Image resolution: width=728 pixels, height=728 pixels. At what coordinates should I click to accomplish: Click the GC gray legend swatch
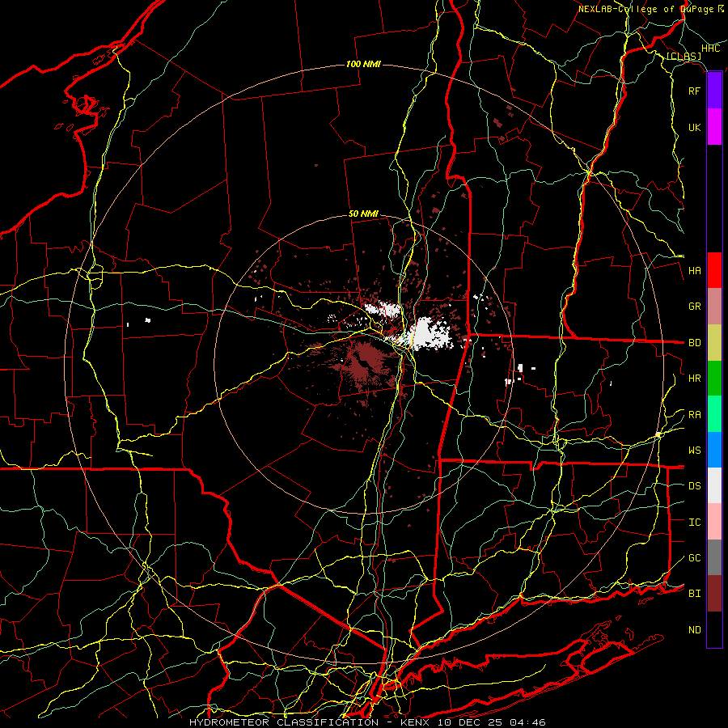tap(714, 557)
